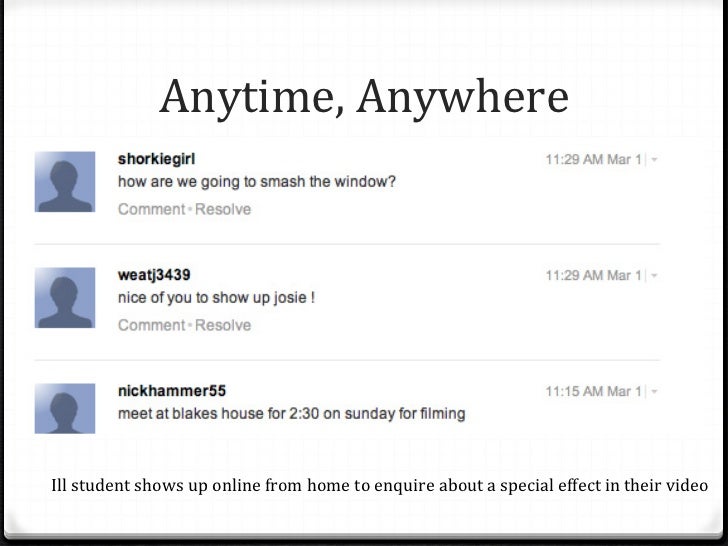The image size is (728, 546).
Task: Resolve the smash the window comment
Action: point(223,209)
